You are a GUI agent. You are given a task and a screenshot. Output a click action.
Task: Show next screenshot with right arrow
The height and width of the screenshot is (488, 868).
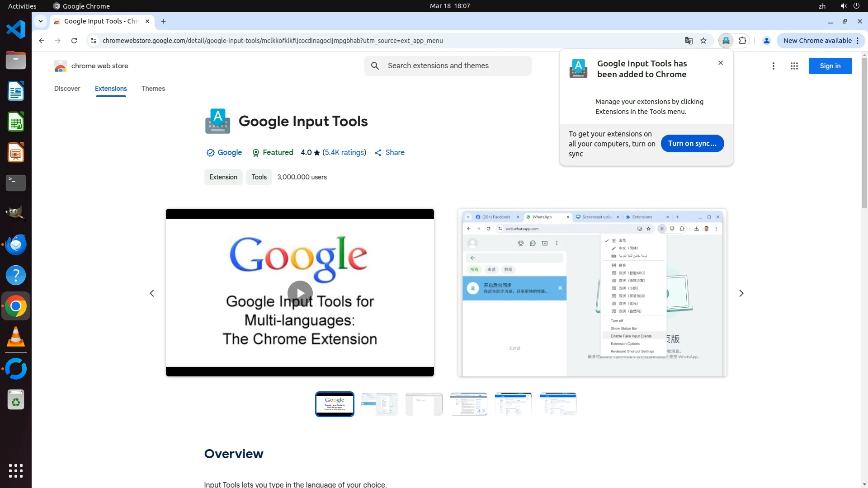pyautogui.click(x=741, y=293)
